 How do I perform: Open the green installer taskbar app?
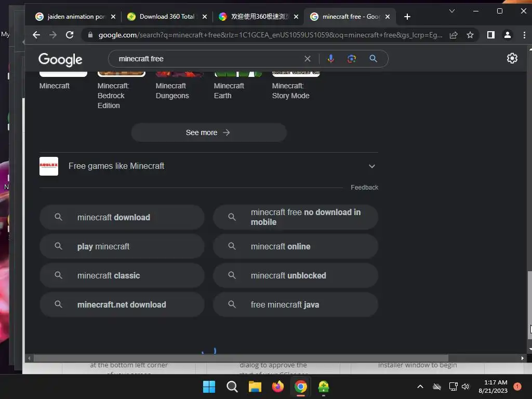(x=324, y=387)
